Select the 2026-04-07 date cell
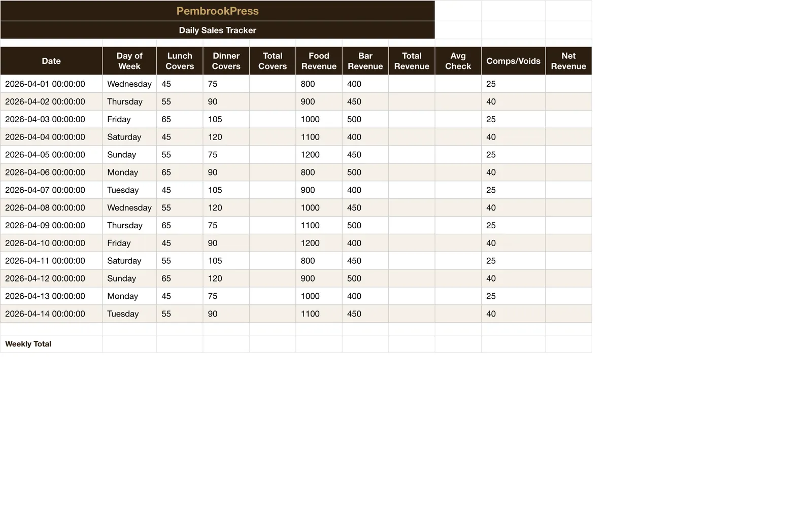The image size is (812, 522). coord(51,190)
